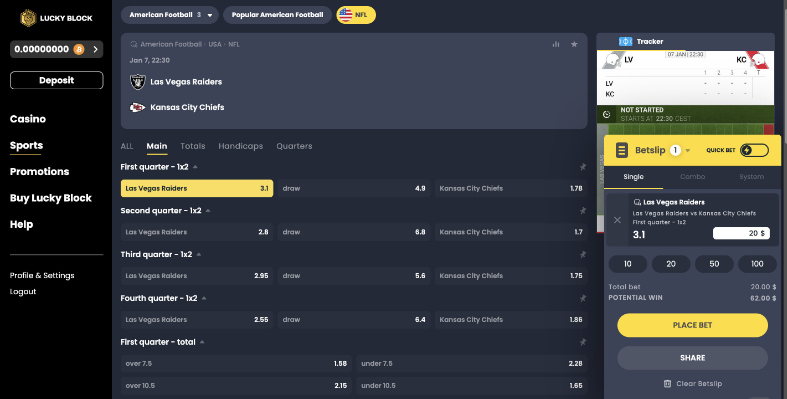Image resolution: width=787 pixels, height=399 pixels.
Task: Collapse Fourth quarter - 1x2 section
Action: 204,298
